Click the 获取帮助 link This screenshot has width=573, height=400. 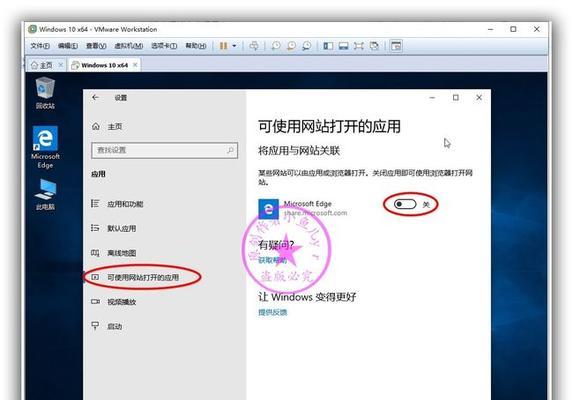click(x=273, y=260)
